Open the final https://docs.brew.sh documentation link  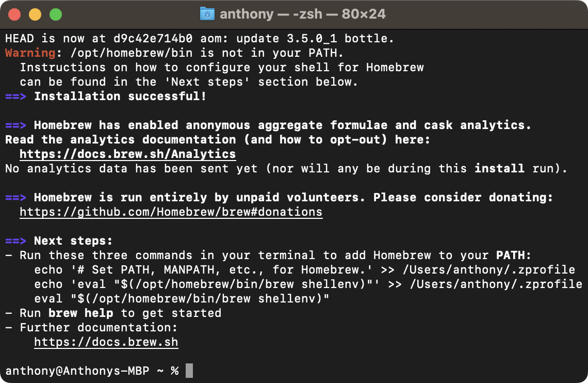(106, 342)
